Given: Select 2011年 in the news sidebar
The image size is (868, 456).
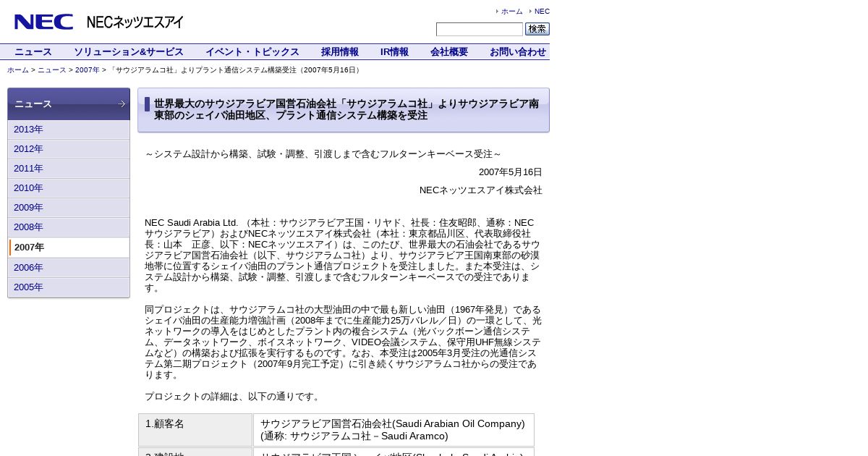Looking at the screenshot, I should click(x=69, y=169).
